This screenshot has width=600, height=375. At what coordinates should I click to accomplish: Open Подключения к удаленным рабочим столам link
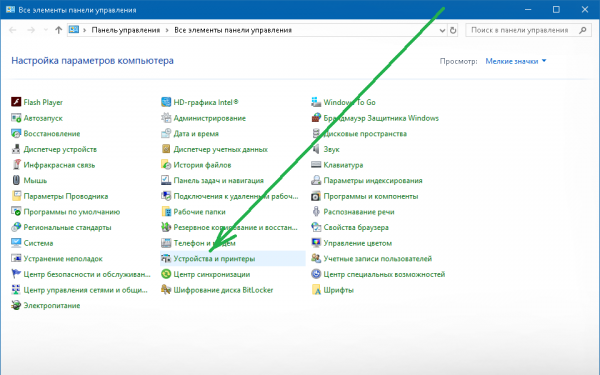pos(236,196)
